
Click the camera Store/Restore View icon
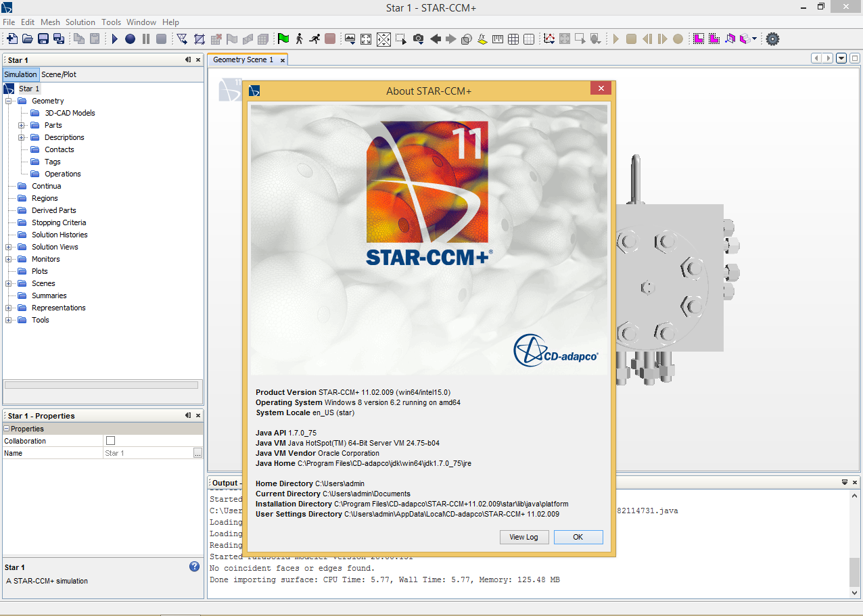pyautogui.click(x=419, y=39)
